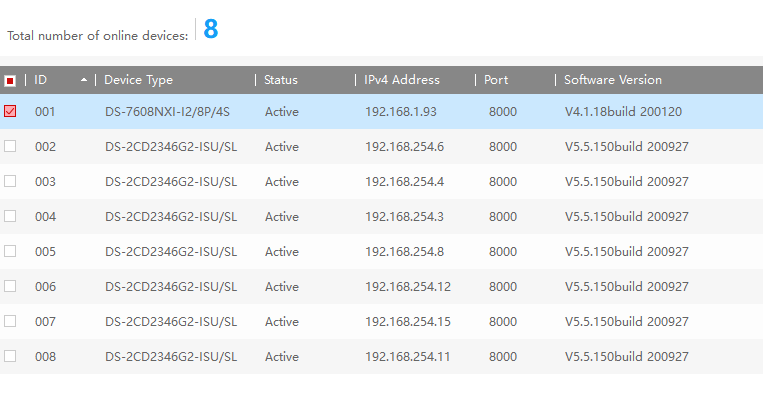Click IP address 192.168.254.12
The width and height of the screenshot is (763, 404).
point(408,287)
